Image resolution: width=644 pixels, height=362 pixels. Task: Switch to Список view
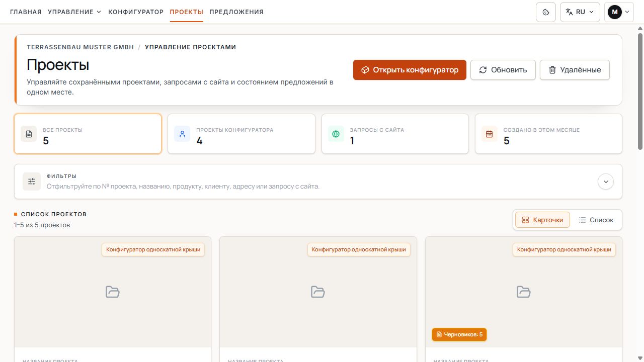click(596, 220)
